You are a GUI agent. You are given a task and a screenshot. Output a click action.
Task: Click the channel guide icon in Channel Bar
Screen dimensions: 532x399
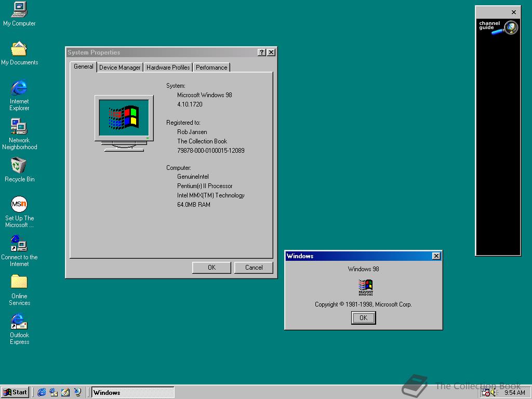click(x=498, y=28)
